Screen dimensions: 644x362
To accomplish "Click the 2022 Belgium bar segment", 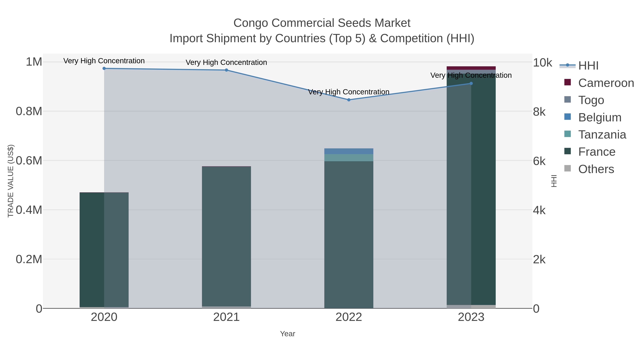I will 349,151.
